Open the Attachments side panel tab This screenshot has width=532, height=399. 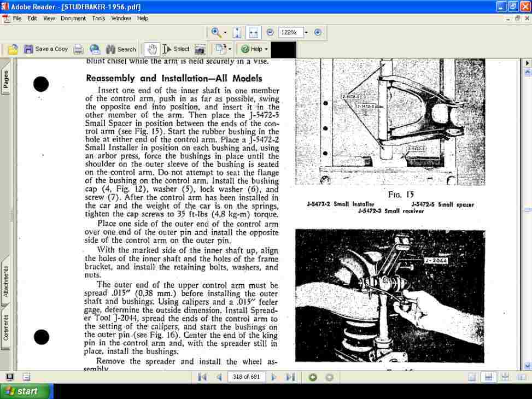(5, 281)
